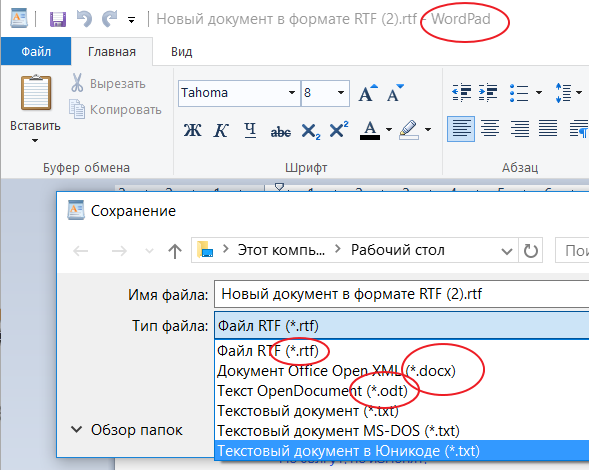Click the Тип файла combo box
589x470 pixels.
click(402, 325)
